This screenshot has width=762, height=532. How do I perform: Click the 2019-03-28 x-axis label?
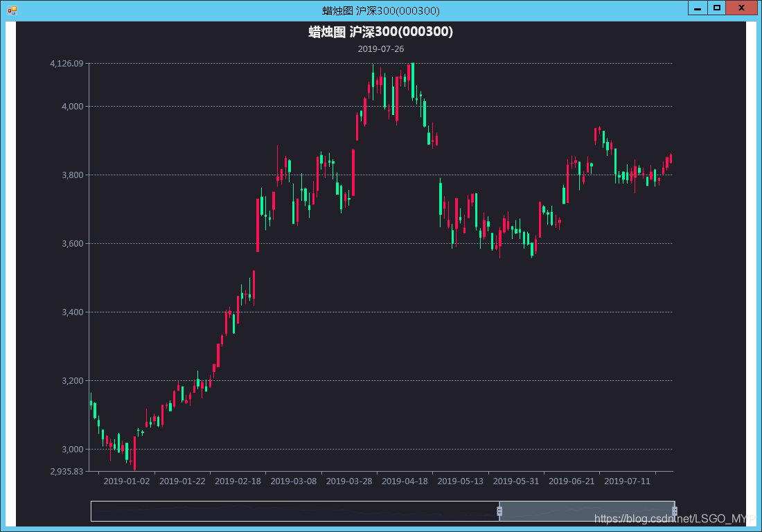[x=349, y=481]
